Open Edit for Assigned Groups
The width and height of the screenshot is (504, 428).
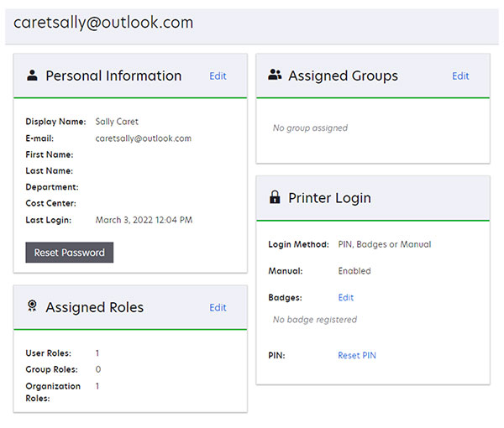click(x=460, y=76)
